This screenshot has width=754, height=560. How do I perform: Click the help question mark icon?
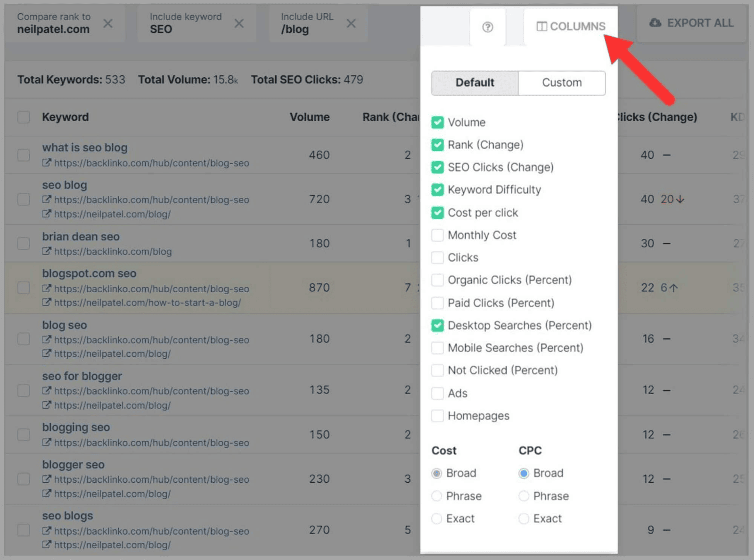[x=487, y=27]
